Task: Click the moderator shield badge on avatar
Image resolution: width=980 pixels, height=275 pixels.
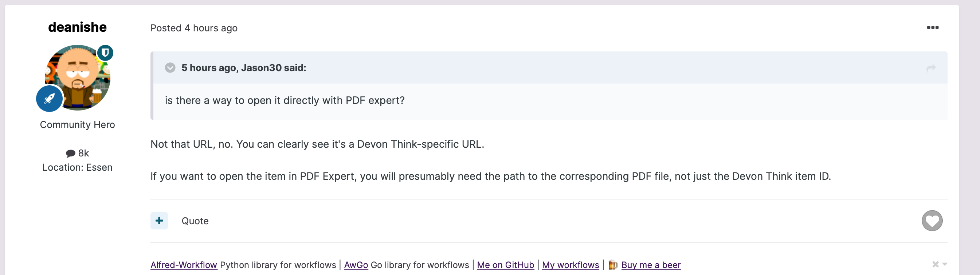Action: pyautogui.click(x=105, y=53)
